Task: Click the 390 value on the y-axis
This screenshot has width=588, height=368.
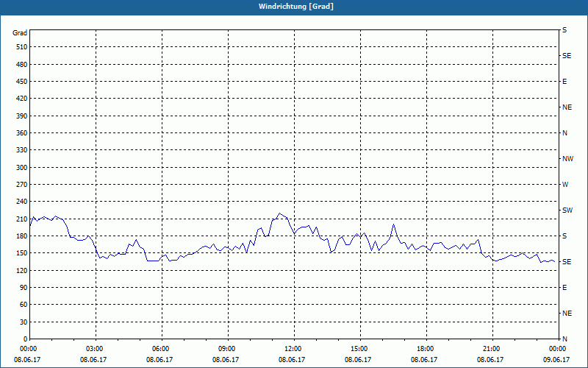Action: (22, 116)
